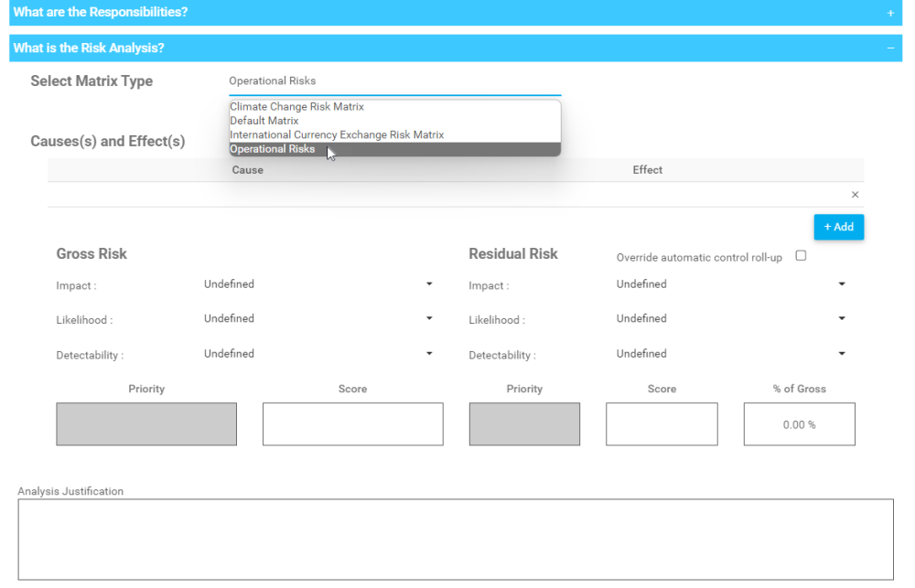
Task: Click the Residual Risk Score field
Action: [662, 423]
